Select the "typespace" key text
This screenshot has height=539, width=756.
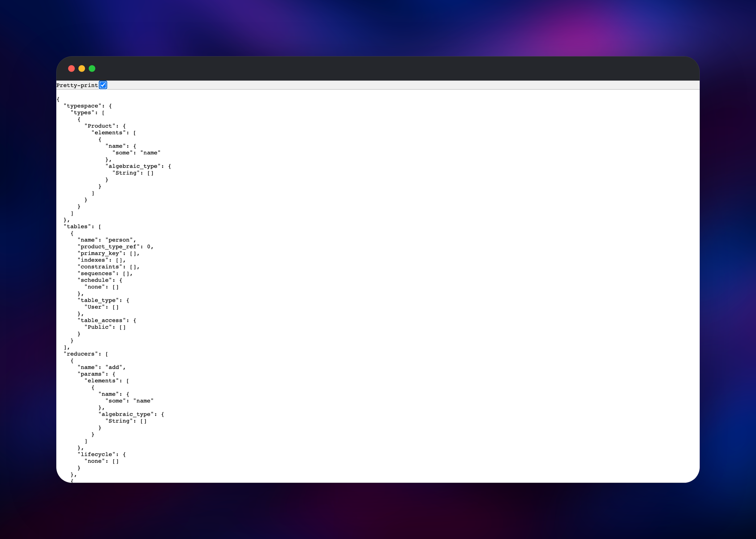(x=83, y=106)
